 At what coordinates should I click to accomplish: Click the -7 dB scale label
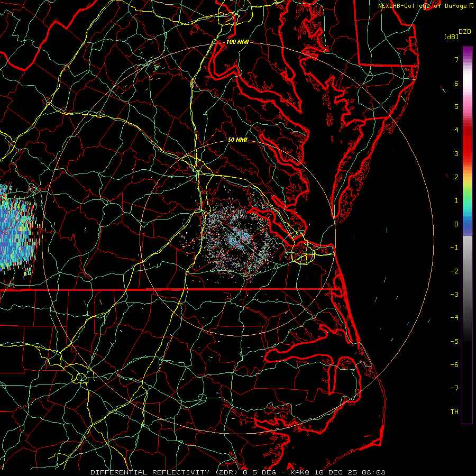(x=454, y=388)
